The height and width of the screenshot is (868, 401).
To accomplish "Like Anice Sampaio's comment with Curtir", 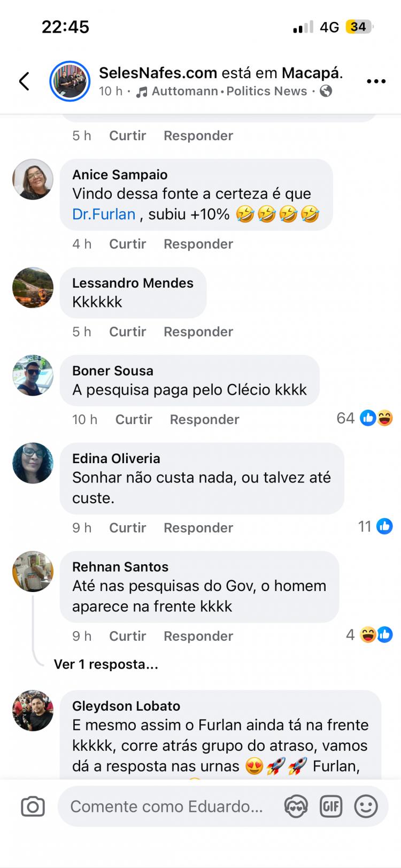I will coord(127,244).
